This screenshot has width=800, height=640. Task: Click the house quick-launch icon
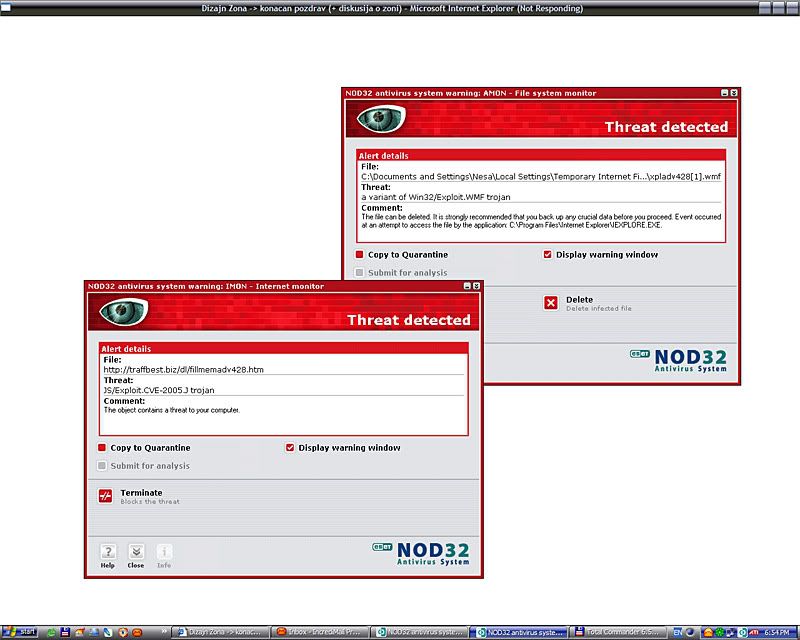[x=80, y=632]
